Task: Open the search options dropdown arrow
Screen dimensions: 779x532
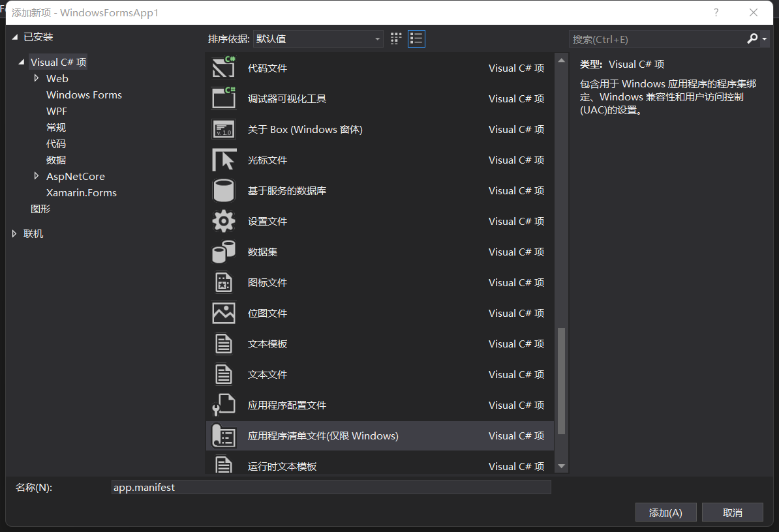Action: point(765,38)
